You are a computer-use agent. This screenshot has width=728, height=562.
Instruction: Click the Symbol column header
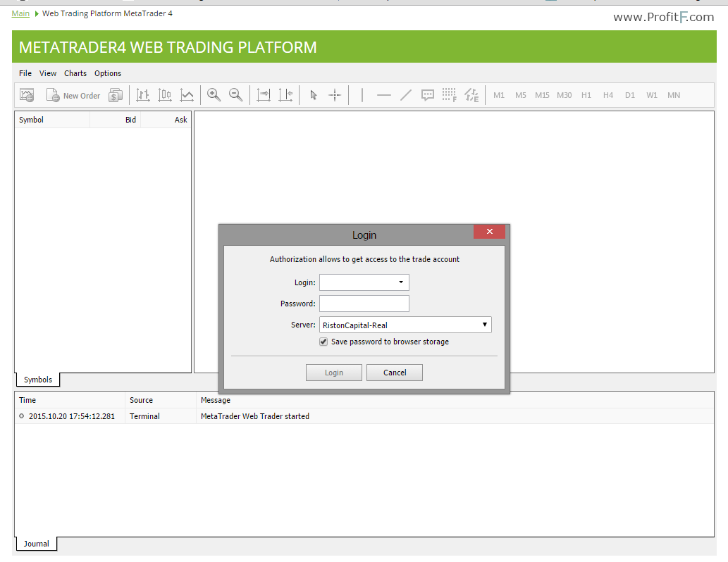[x=52, y=120]
